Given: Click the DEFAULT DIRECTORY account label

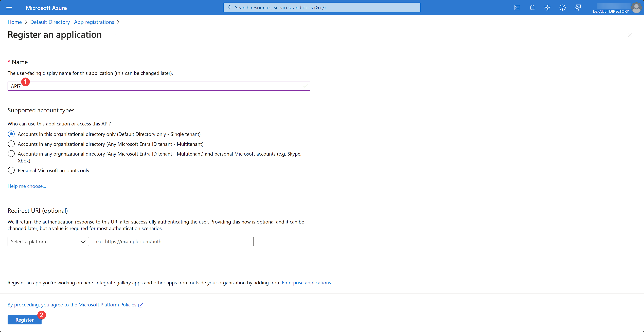Looking at the screenshot, I should pos(611,11).
